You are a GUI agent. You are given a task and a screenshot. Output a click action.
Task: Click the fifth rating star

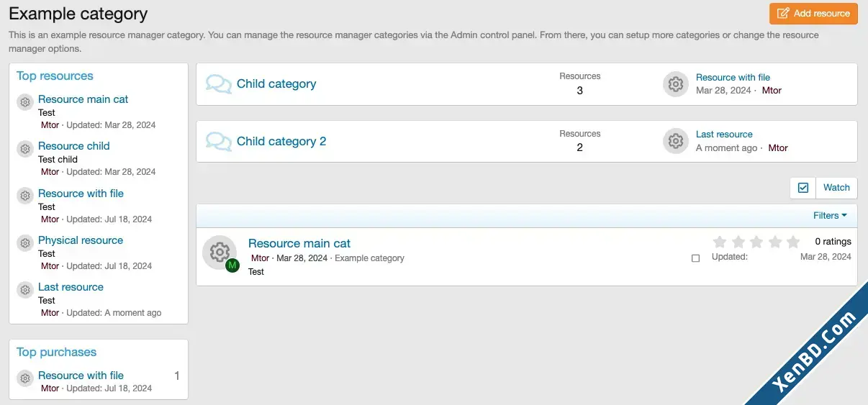[x=793, y=242]
